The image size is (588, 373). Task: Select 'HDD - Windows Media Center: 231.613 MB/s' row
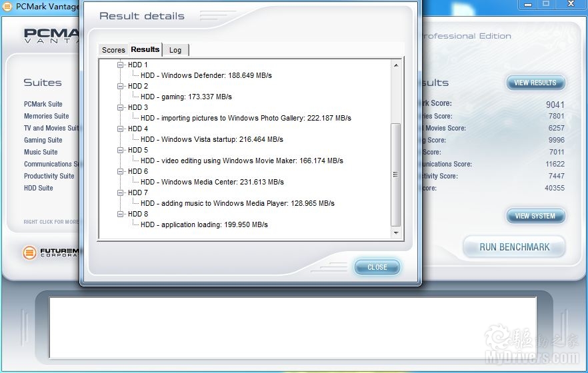[212, 183]
